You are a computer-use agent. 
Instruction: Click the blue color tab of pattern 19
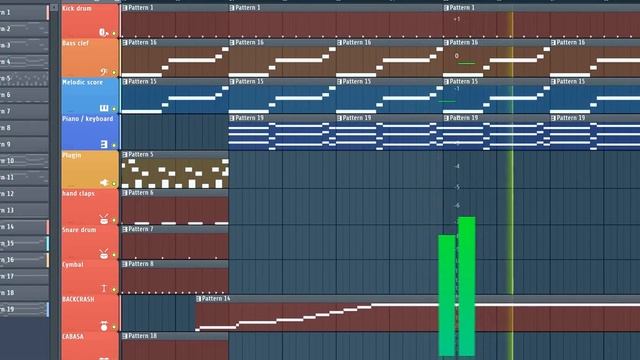[x=48, y=309]
